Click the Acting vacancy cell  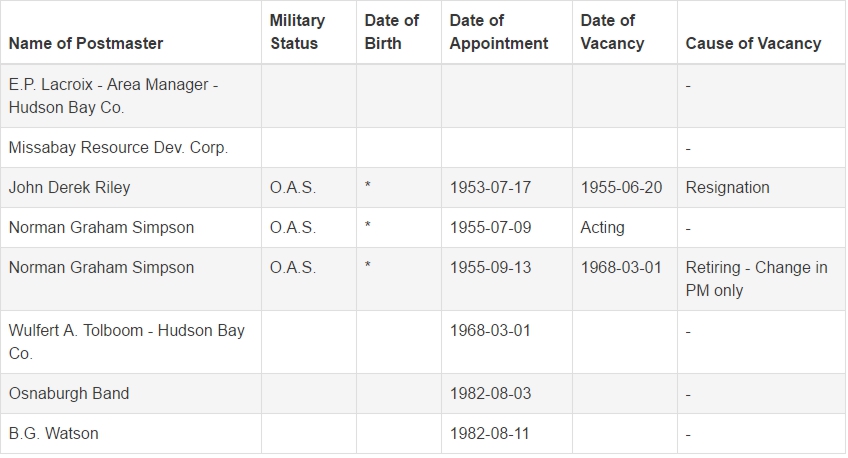(x=602, y=228)
